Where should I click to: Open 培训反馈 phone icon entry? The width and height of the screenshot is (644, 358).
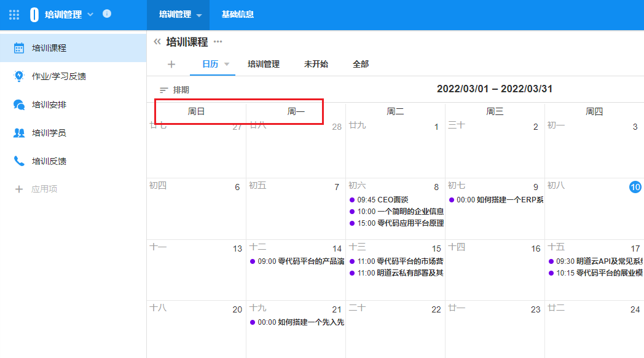pos(19,161)
